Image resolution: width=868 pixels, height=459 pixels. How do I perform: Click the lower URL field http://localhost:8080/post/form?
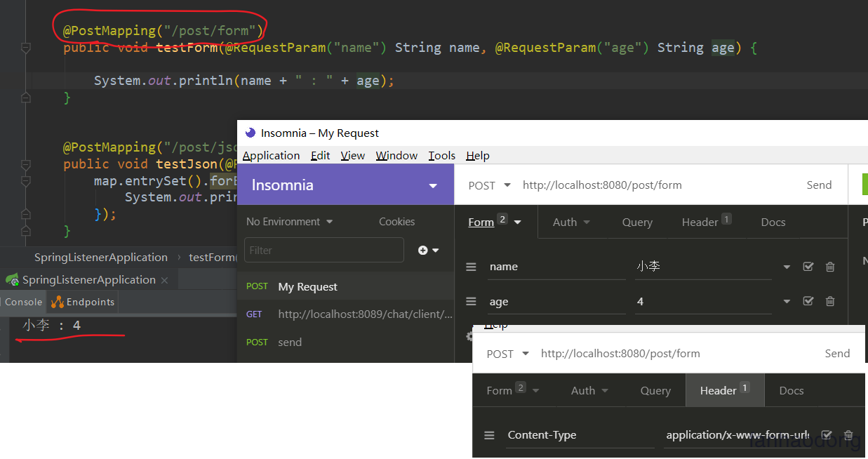[x=620, y=354]
